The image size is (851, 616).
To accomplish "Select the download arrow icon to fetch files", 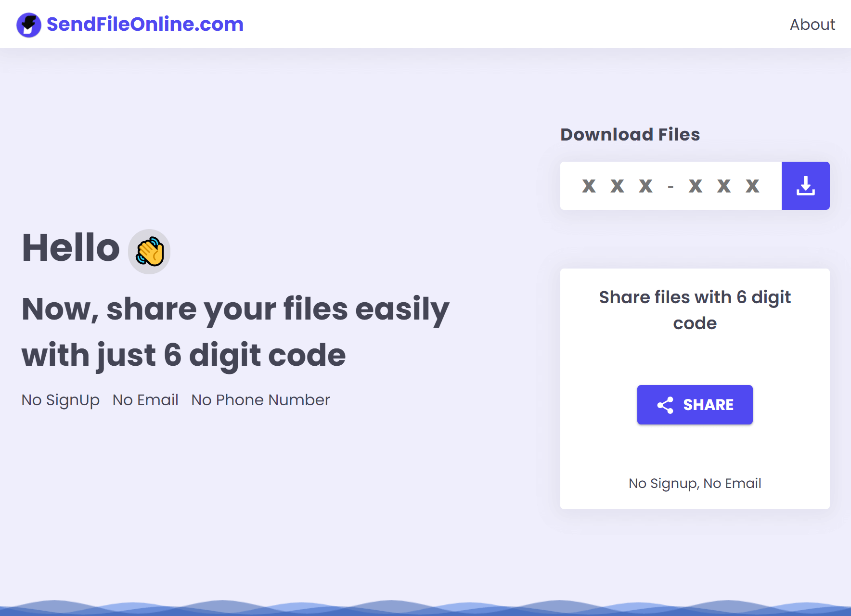I will click(805, 186).
